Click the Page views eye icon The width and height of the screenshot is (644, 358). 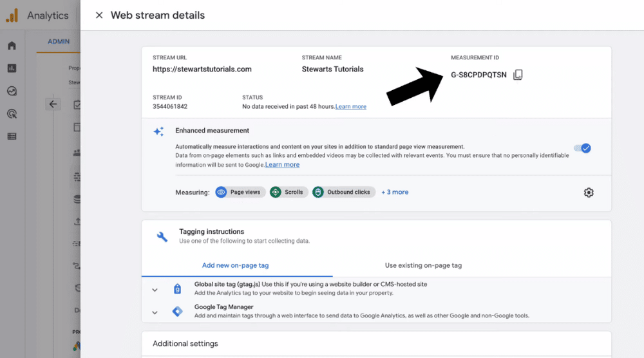(221, 192)
